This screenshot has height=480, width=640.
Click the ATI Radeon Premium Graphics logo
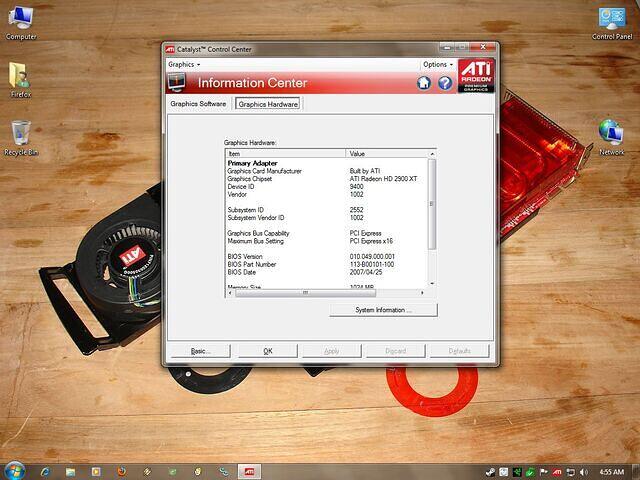point(476,76)
